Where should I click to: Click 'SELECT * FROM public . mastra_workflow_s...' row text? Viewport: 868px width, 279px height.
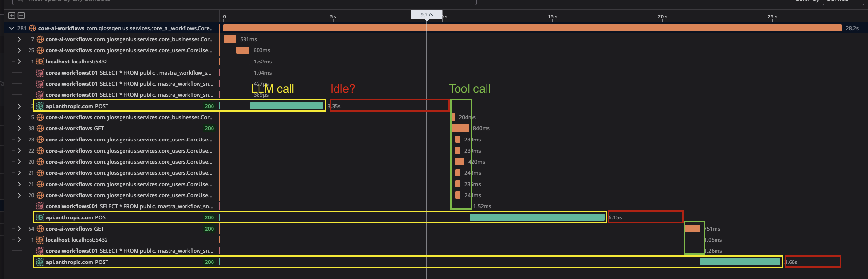(156, 73)
